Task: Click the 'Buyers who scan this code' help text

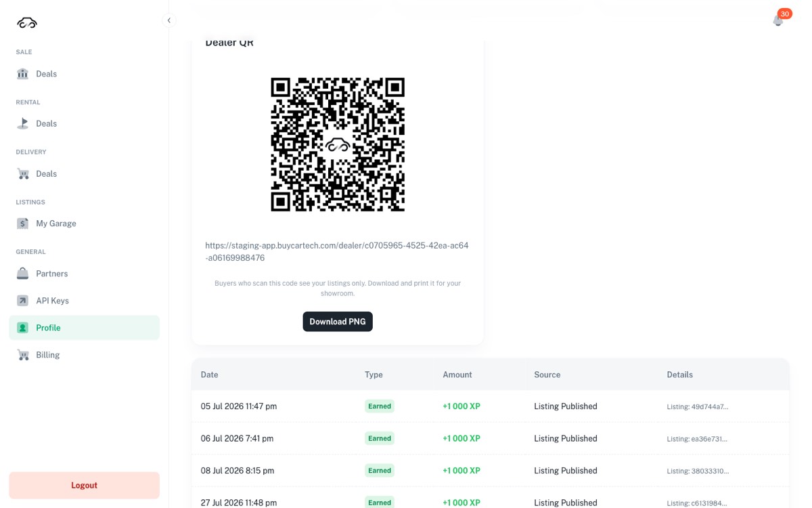Action: pyautogui.click(x=338, y=288)
